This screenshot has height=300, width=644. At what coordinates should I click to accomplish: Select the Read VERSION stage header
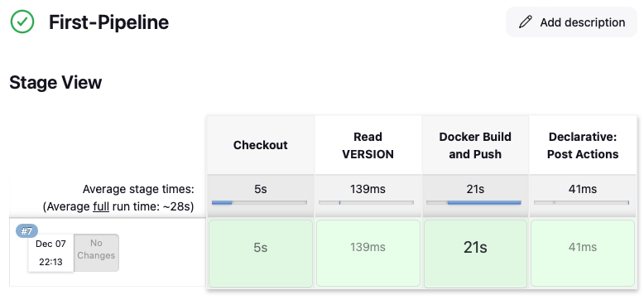(368, 145)
